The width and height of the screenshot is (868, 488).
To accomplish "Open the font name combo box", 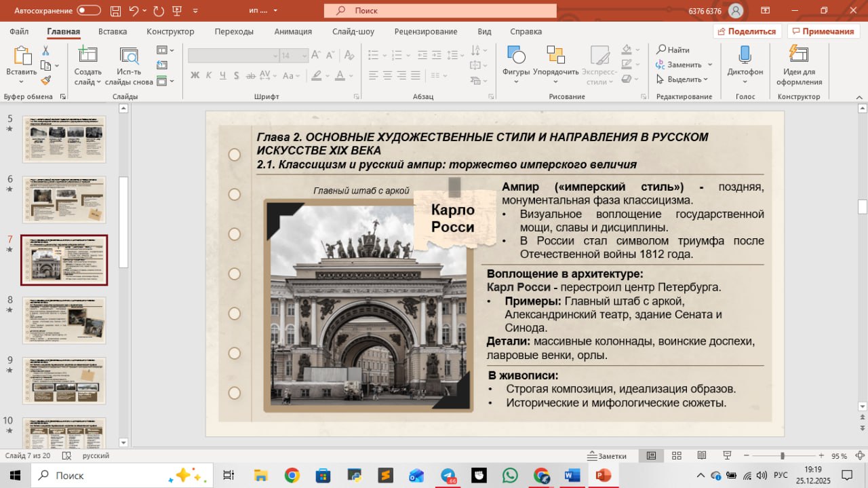I will tap(233, 56).
